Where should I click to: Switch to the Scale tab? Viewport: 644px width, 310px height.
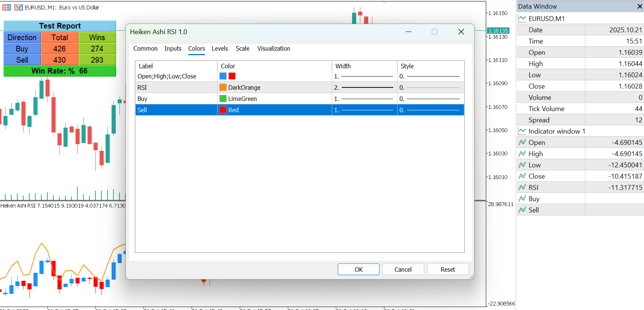243,48
